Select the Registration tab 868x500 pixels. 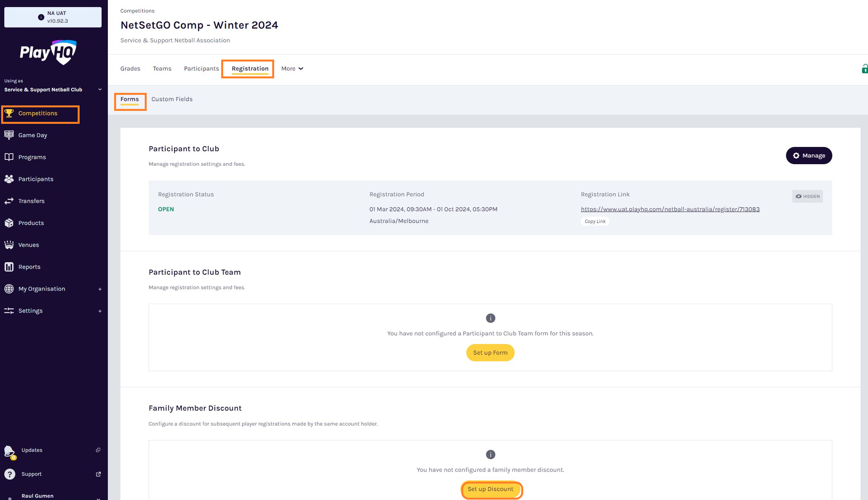tap(250, 69)
